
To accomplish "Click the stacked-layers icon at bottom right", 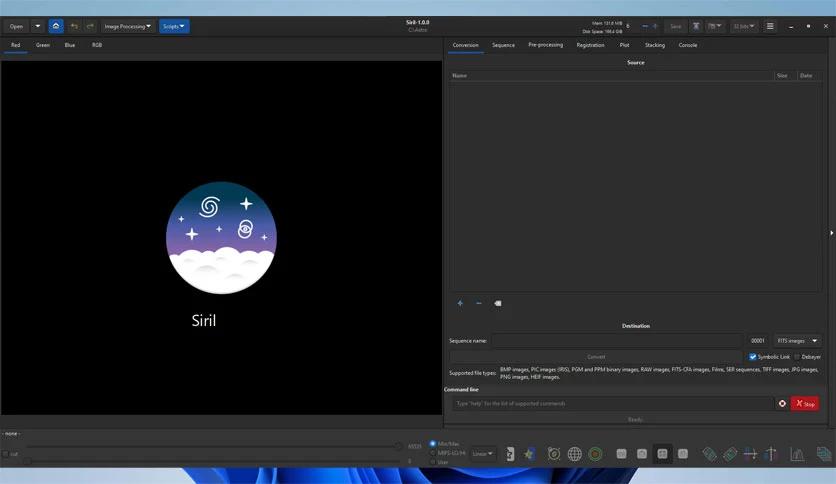I will (x=824, y=454).
